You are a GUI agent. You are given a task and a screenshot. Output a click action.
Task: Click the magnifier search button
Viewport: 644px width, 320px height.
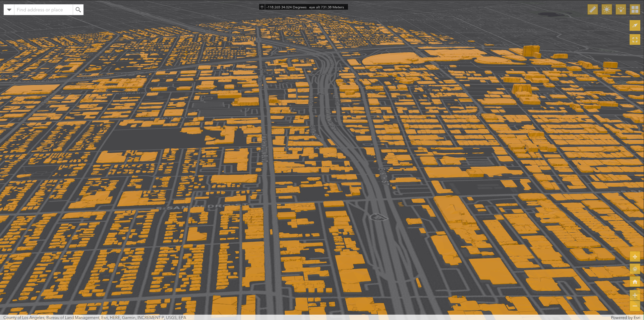pos(78,10)
